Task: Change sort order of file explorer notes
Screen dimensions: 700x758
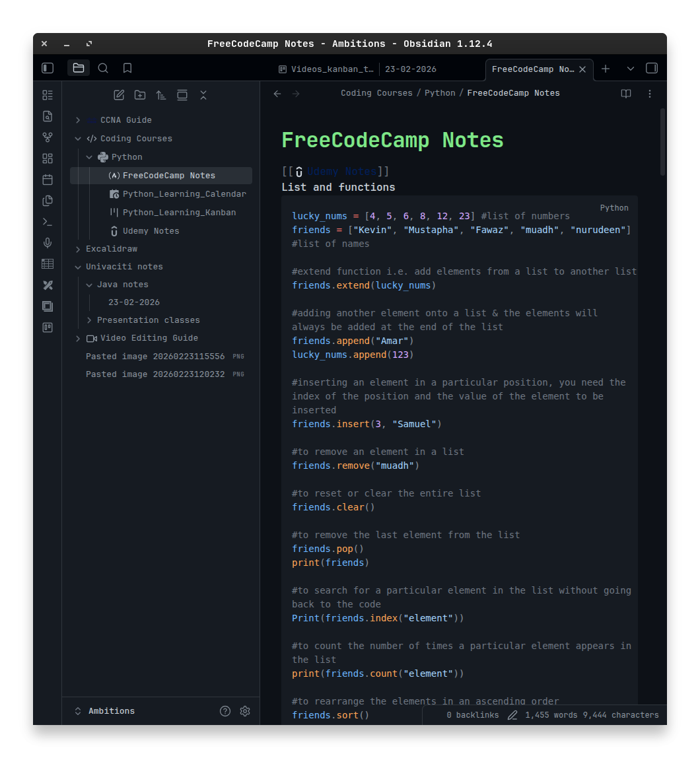Action: click(160, 94)
